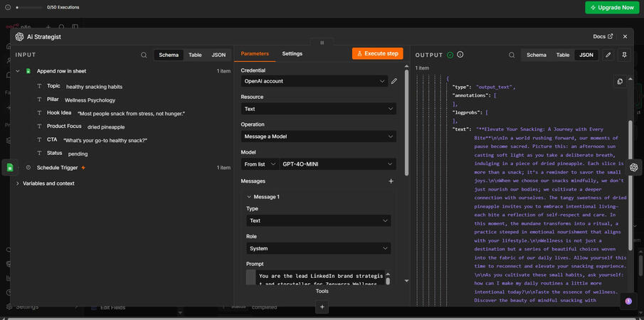Click the edit output pencil icon
Image resolution: width=644 pixels, height=320 pixels.
coord(608,55)
